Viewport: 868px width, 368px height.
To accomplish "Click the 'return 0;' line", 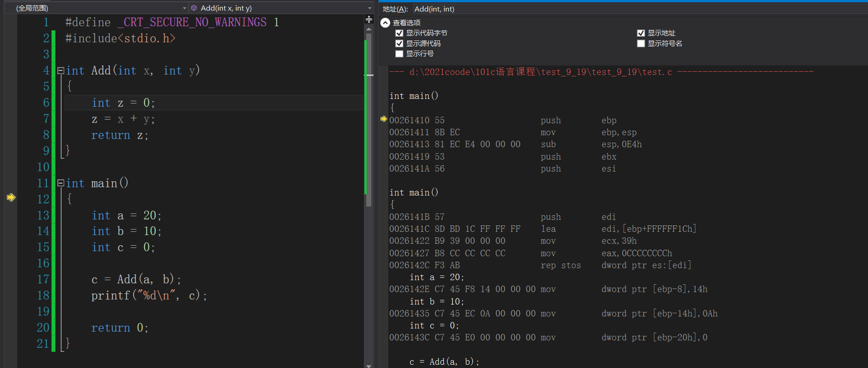I will tap(119, 328).
